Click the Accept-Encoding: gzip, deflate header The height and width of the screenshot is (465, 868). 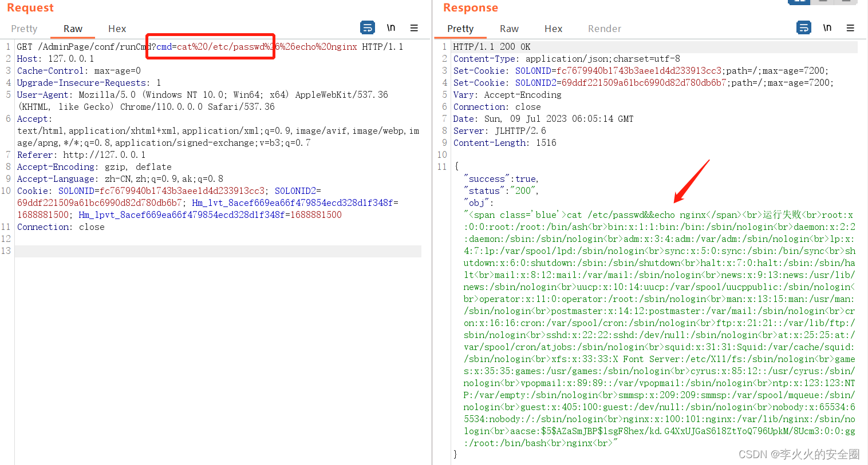(94, 167)
